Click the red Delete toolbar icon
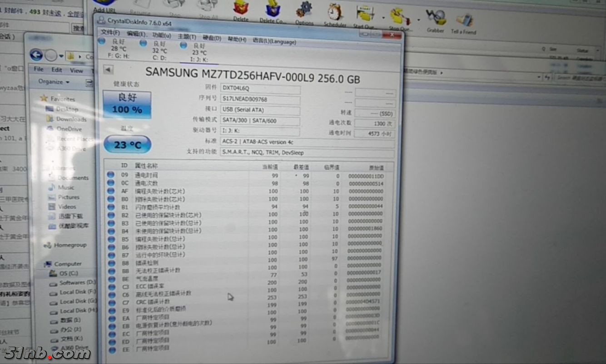 point(241,9)
